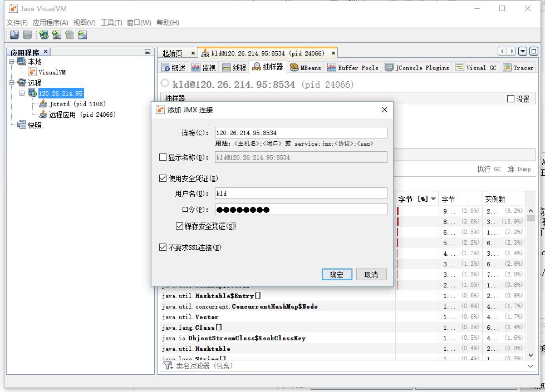Open the tab list dropdown arrow icon
Screen dimensions: 545x392
[521, 50]
